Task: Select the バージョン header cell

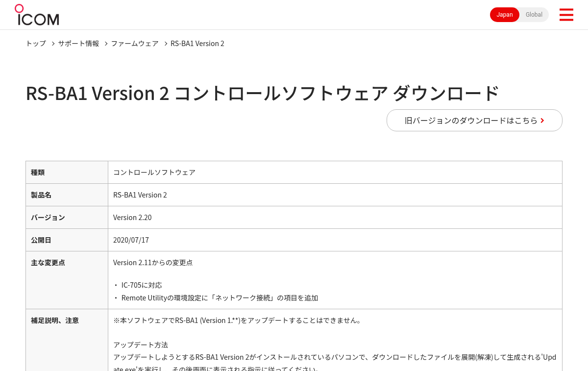Action: pos(67,218)
